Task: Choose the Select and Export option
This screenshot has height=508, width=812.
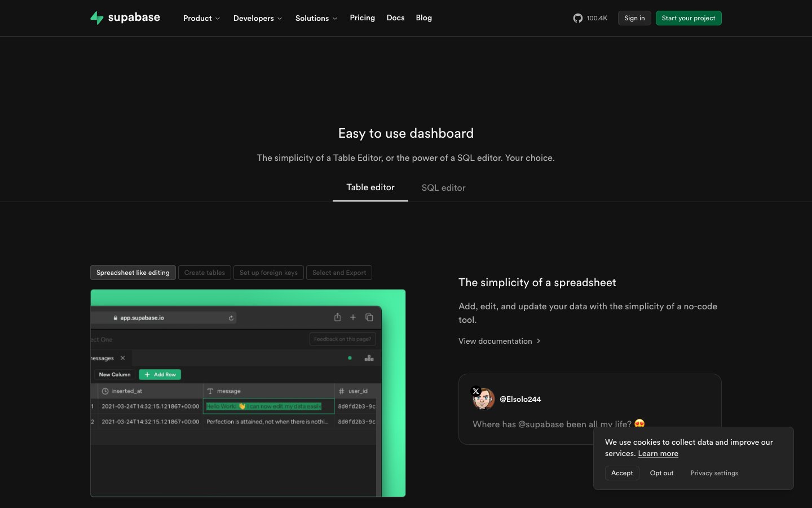Action: 339,273
